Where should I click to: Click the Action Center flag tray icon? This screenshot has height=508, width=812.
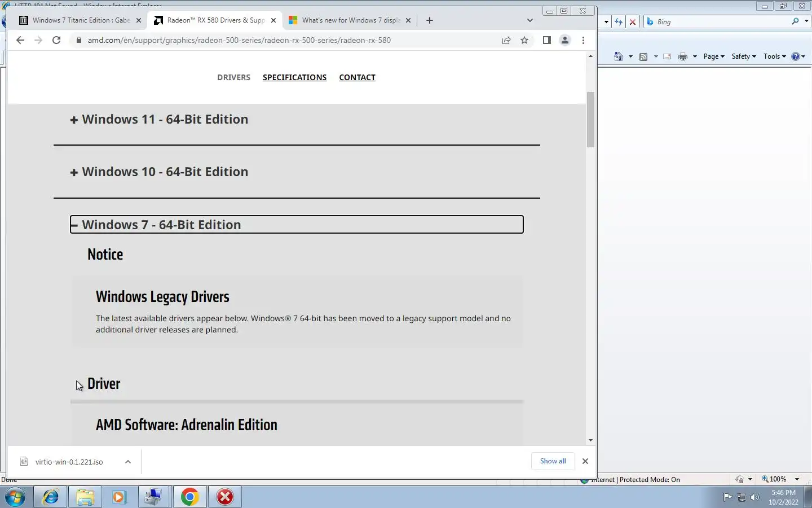point(727,497)
